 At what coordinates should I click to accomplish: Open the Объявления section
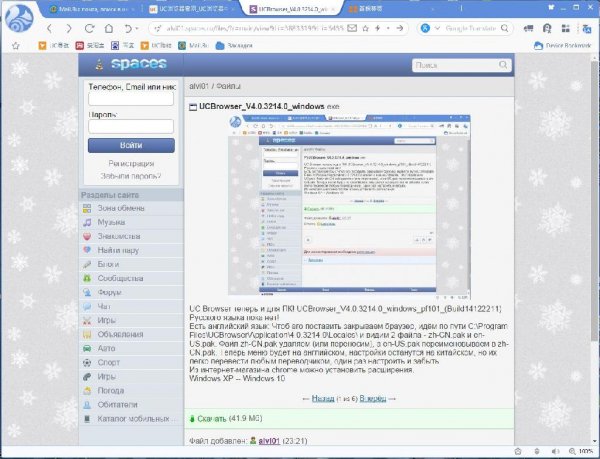(x=131, y=334)
